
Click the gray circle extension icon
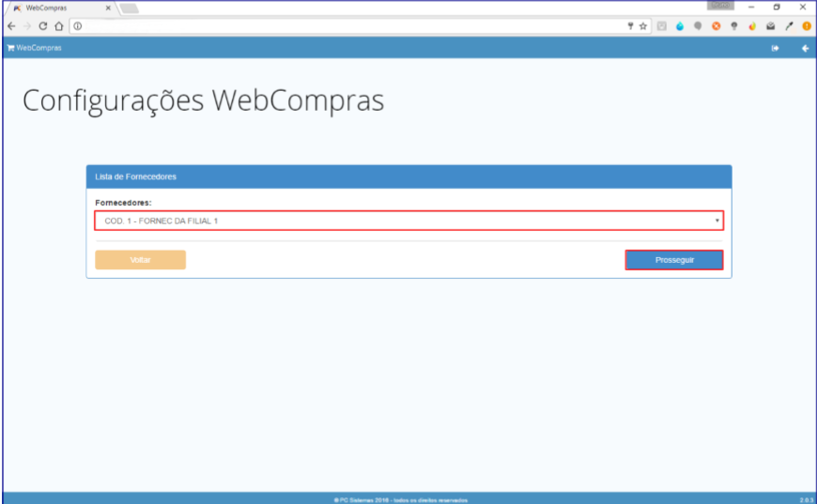pyautogui.click(x=698, y=26)
